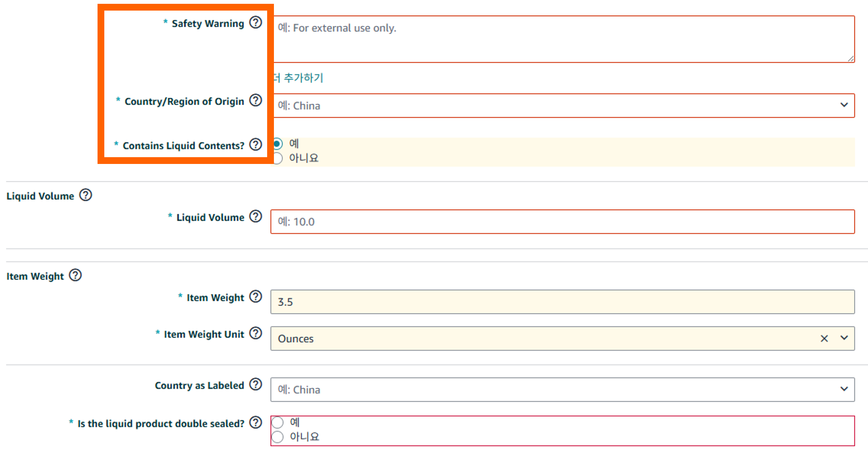This screenshot has width=868, height=466.
Task: Expand the Country as Labeled dropdown
Action: [x=844, y=389]
